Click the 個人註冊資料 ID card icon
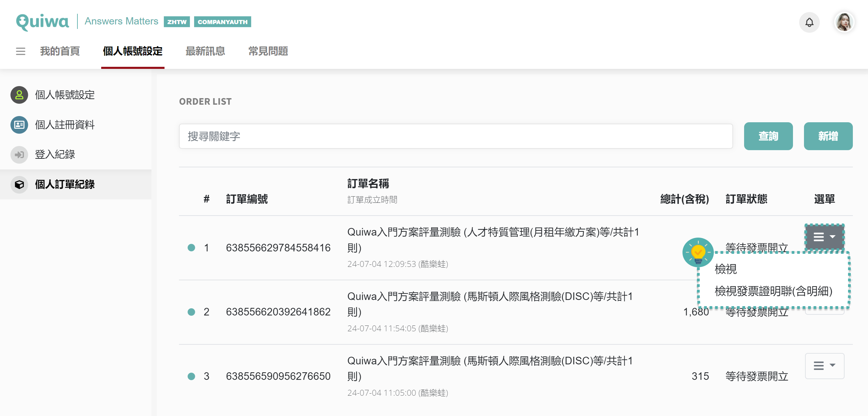 pos(19,125)
